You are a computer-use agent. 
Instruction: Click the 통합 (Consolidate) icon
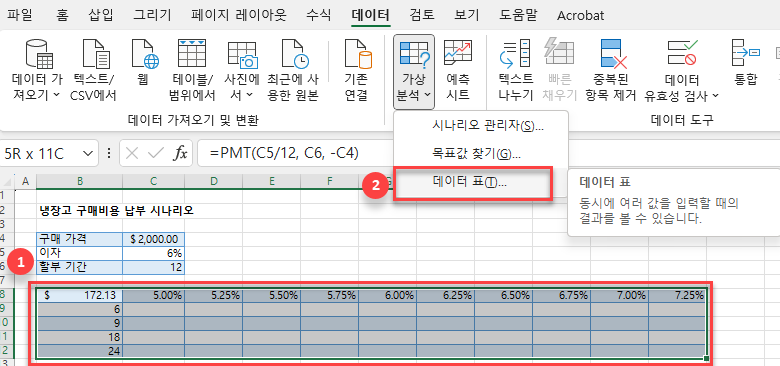(x=746, y=52)
